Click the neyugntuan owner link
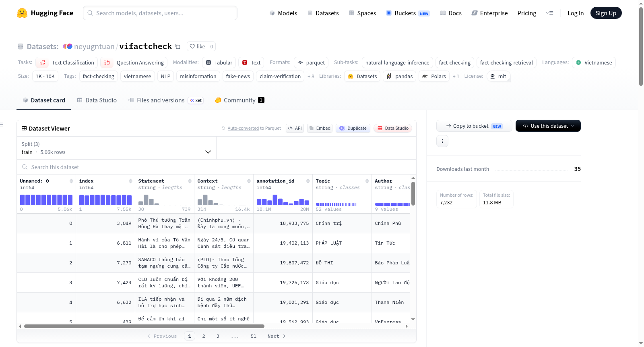The height and width of the screenshot is (347, 644). coord(94,46)
